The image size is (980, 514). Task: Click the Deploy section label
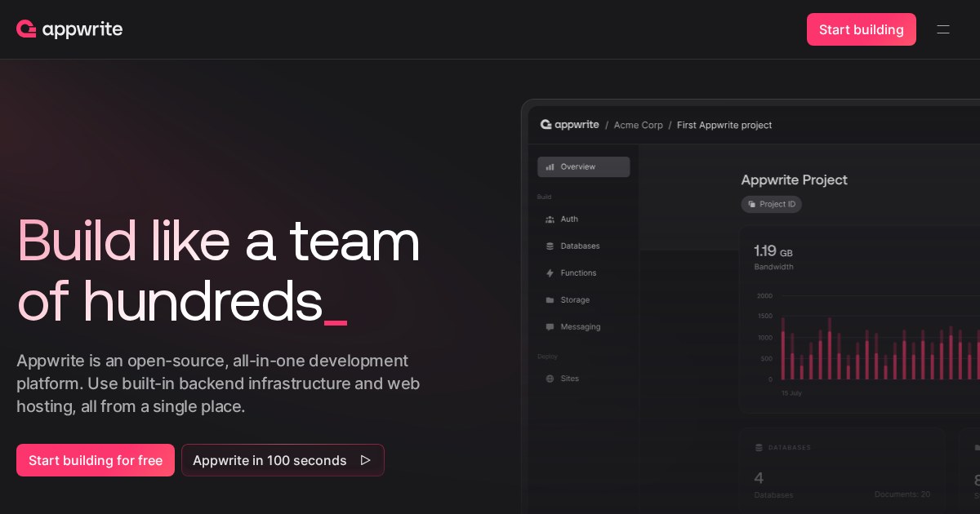547,357
